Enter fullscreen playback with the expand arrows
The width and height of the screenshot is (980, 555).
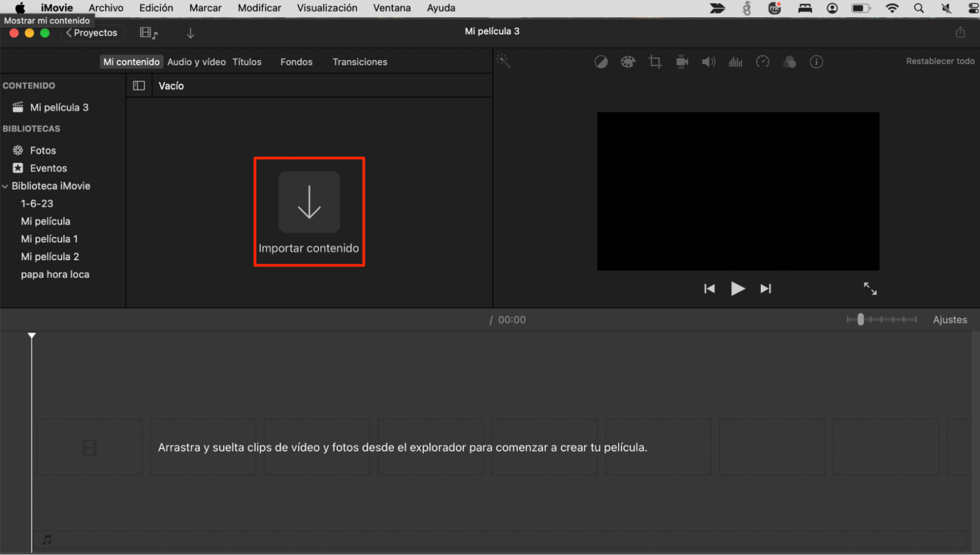pos(870,289)
